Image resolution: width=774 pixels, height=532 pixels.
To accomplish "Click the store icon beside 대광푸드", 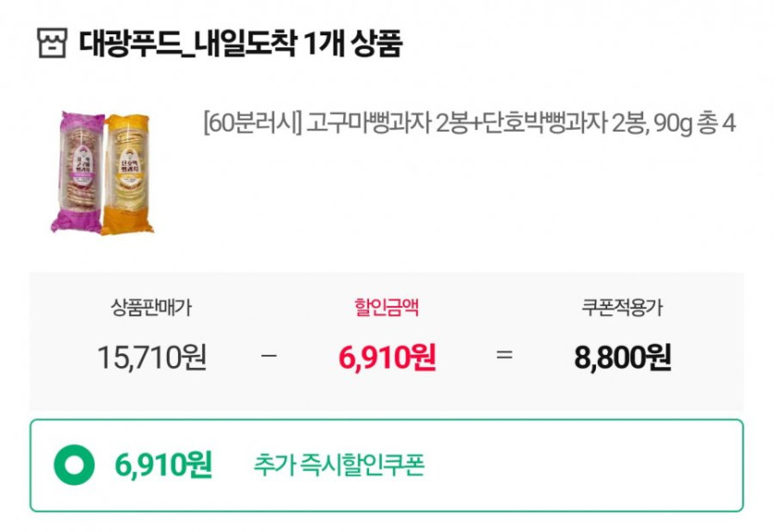I will point(53,44).
